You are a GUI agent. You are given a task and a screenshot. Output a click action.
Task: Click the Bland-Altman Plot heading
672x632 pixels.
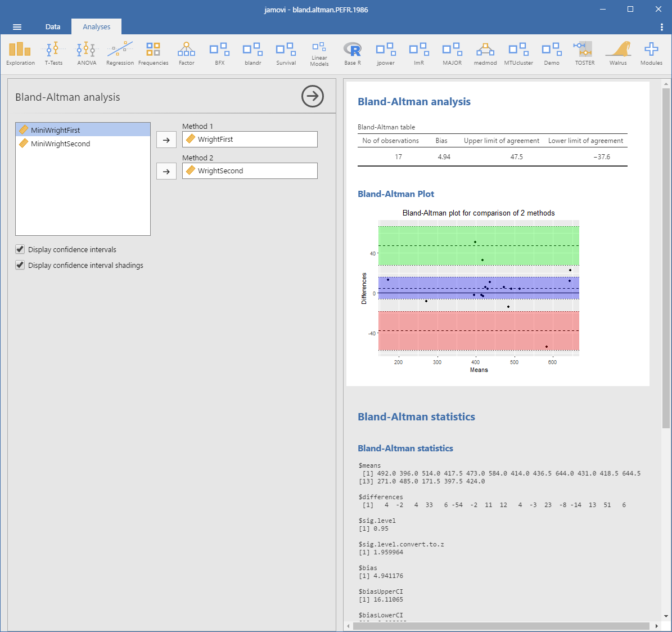[x=395, y=194]
